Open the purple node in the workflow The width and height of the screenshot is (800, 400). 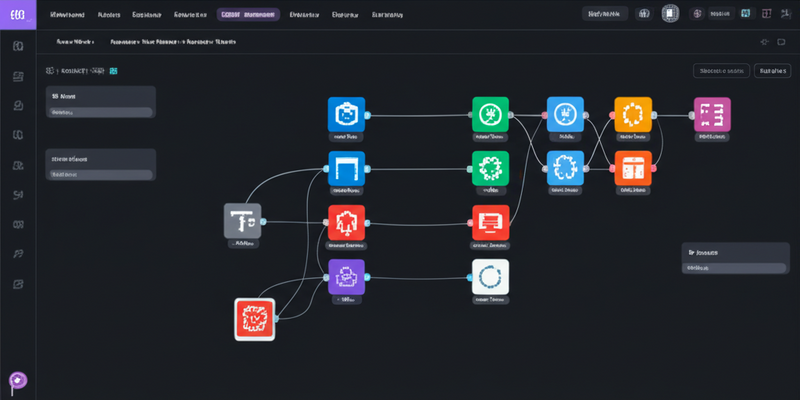[x=346, y=276]
